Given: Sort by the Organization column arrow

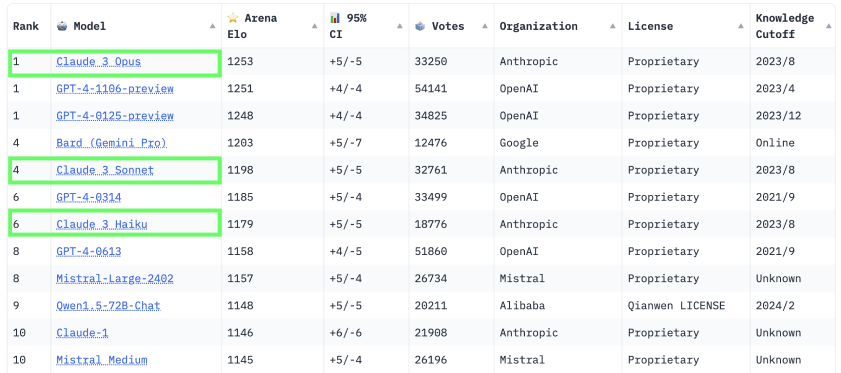Looking at the screenshot, I should tap(613, 26).
